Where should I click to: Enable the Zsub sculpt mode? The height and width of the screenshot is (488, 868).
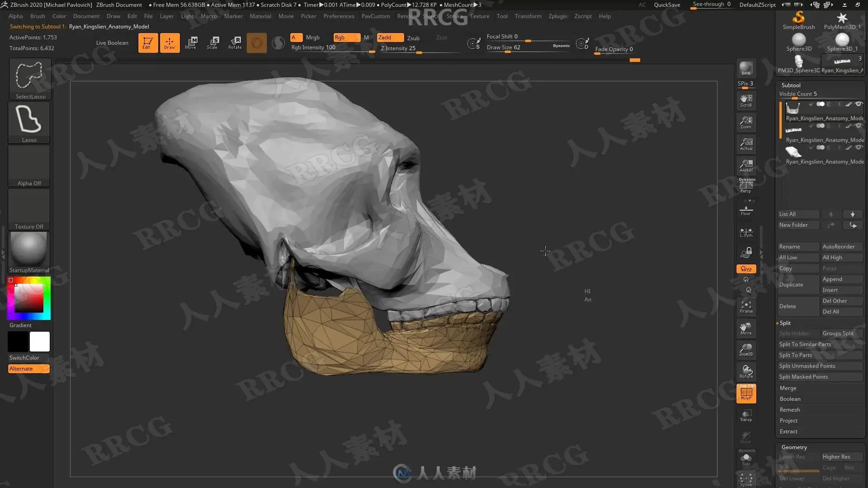tap(413, 38)
